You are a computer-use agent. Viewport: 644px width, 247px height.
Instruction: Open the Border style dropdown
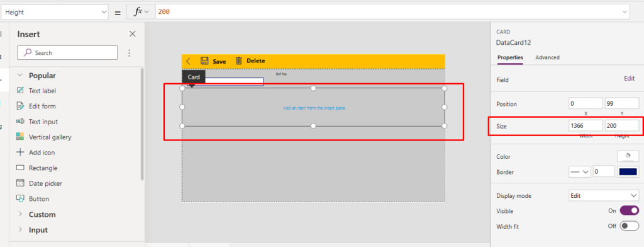click(579, 172)
